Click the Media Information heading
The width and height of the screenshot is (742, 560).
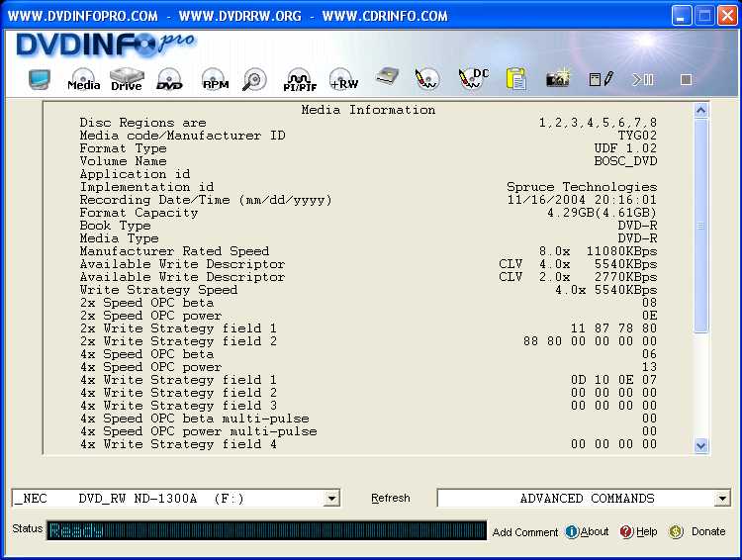(368, 110)
